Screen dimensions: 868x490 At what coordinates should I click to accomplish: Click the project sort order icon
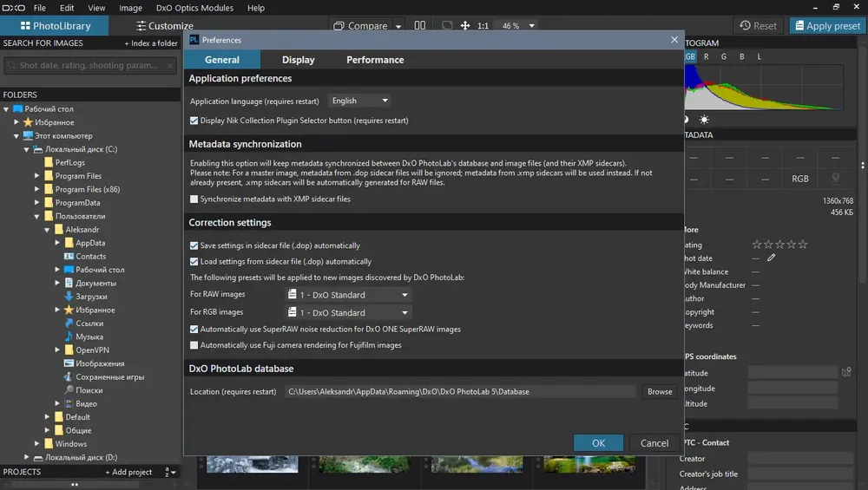tap(170, 472)
